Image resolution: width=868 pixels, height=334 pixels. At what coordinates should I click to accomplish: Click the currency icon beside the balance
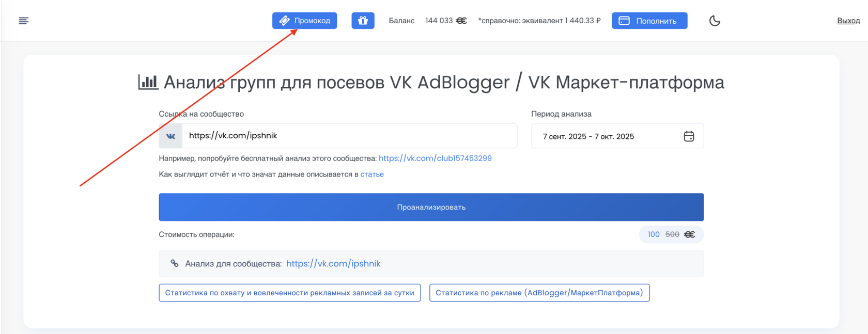[461, 21]
